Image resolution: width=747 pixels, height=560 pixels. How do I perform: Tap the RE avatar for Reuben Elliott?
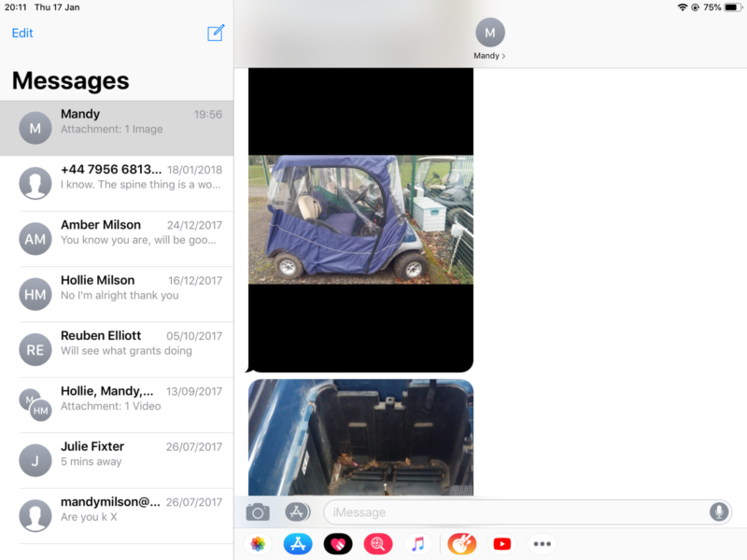tap(35, 349)
